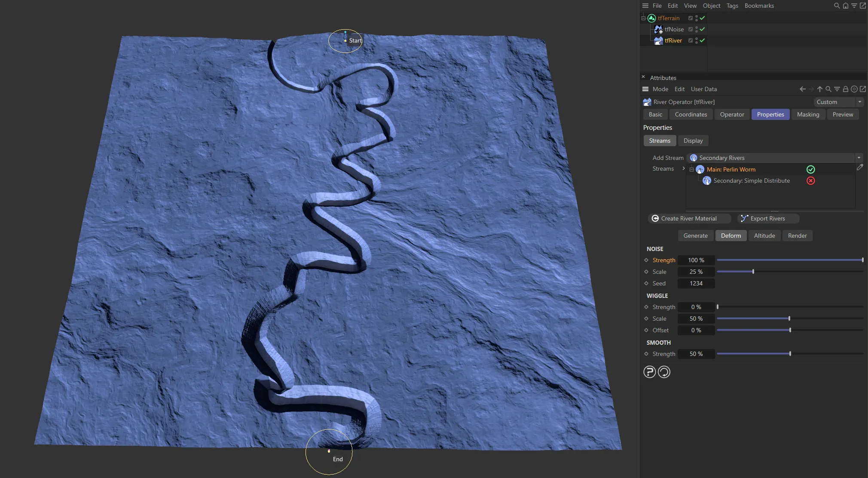The image size is (868, 478).
Task: Open the Object menu
Action: pyautogui.click(x=711, y=6)
